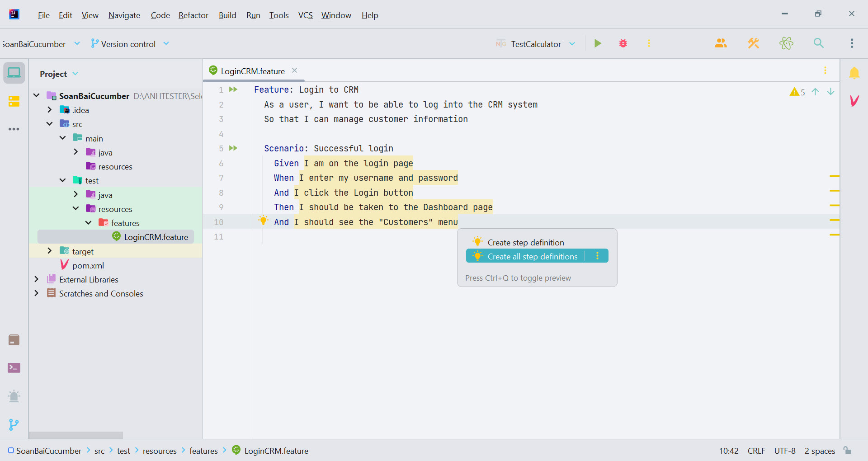This screenshot has height=461, width=868.
Task: Collapse the src folder
Action: [50, 124]
